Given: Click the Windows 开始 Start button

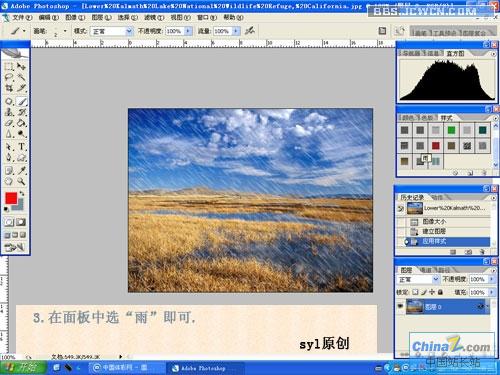Looking at the screenshot, I should (x=23, y=368).
